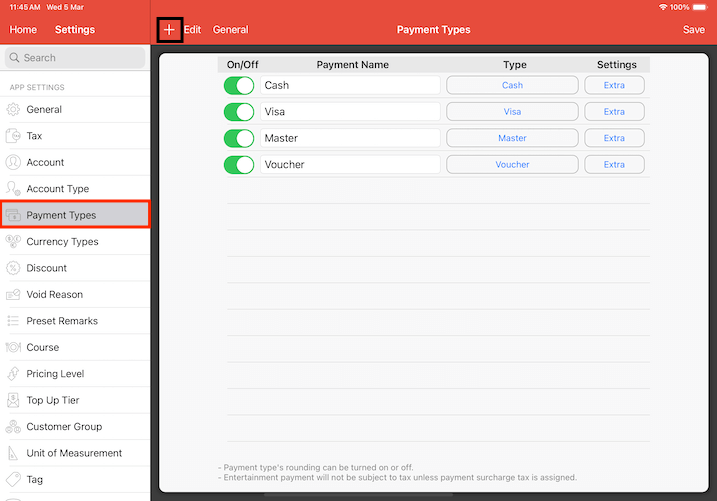The width and height of the screenshot is (717, 501).
Task: Toggle off the Voucher payment type
Action: click(239, 165)
